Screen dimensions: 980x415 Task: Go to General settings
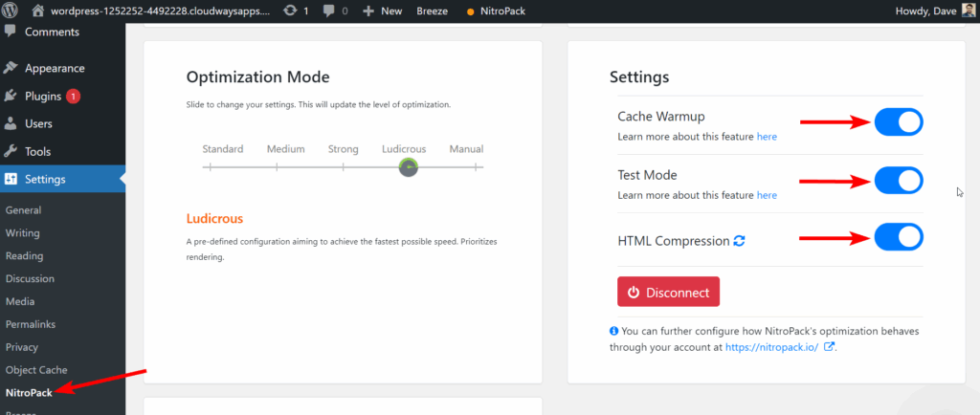[23, 210]
